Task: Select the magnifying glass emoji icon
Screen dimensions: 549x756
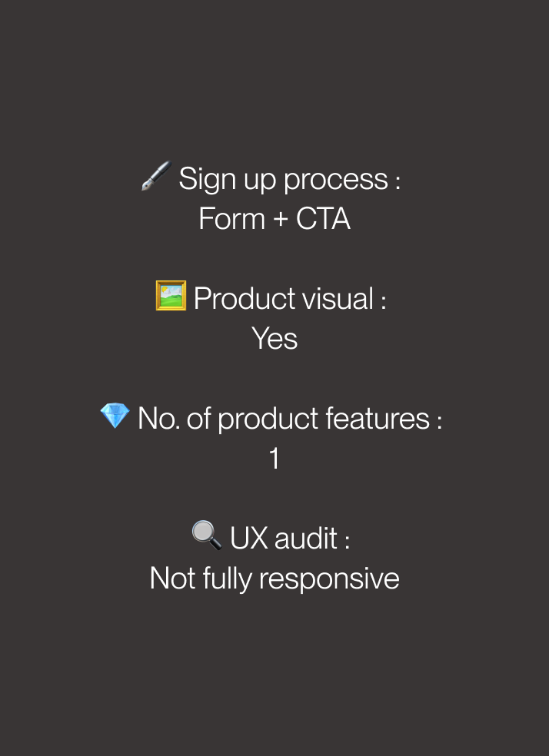Action: 207,535
